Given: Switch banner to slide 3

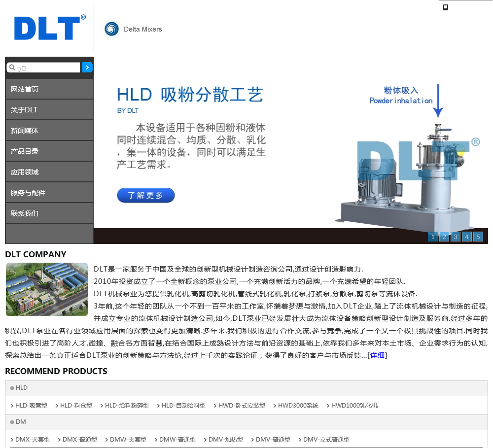Looking at the screenshot, I should coord(456,237).
